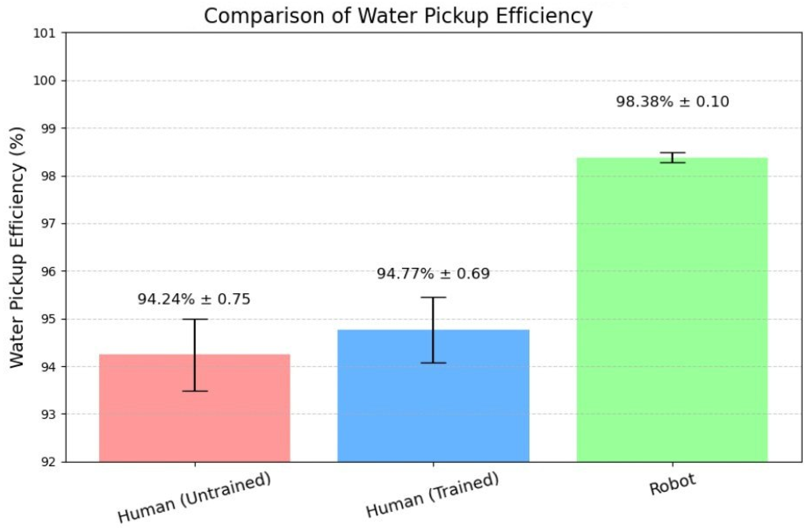Image resolution: width=812 pixels, height=528 pixels.
Task: Click the error bar on the Robot bar
Action: point(673,158)
